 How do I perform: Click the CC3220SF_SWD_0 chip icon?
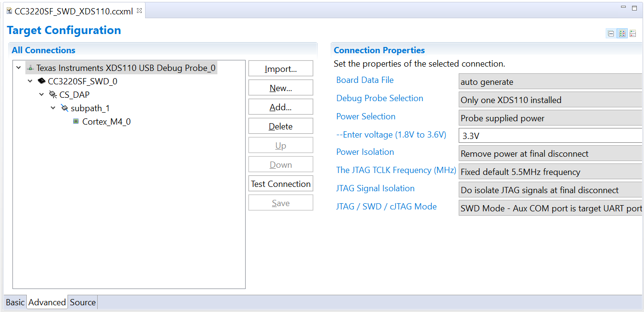point(42,81)
